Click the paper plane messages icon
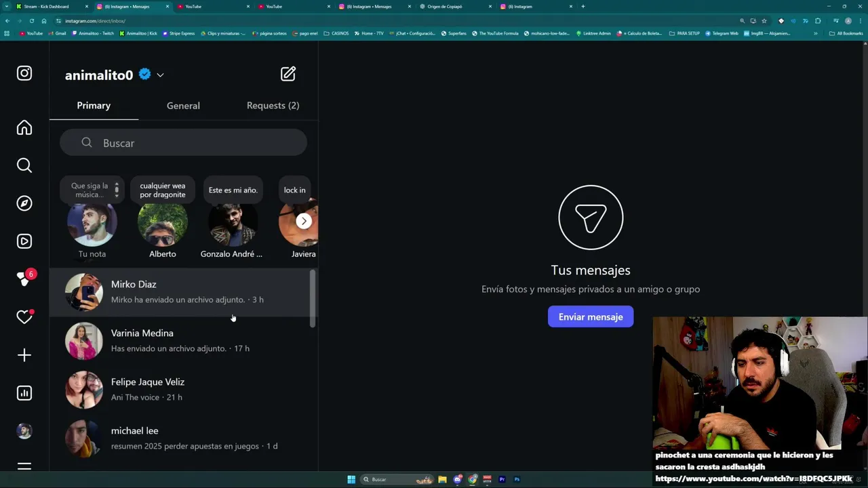The image size is (868, 488). (591, 218)
